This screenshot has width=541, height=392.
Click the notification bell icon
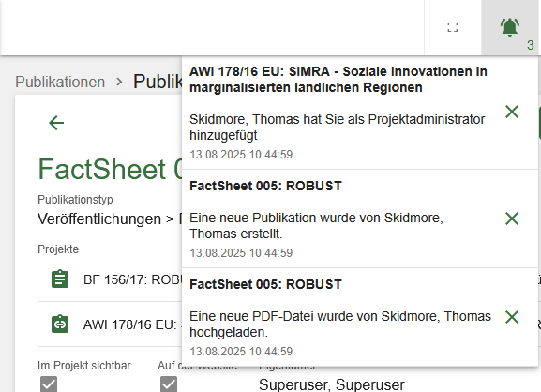point(510,27)
